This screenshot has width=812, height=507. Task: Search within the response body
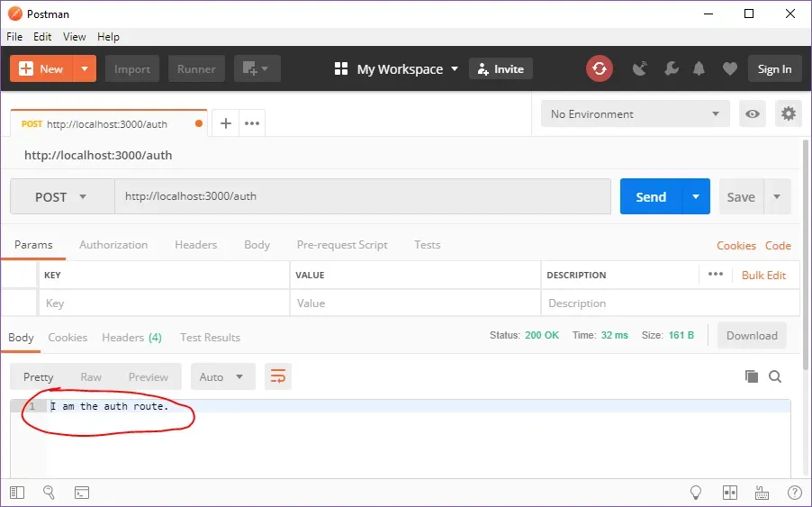tap(775, 376)
